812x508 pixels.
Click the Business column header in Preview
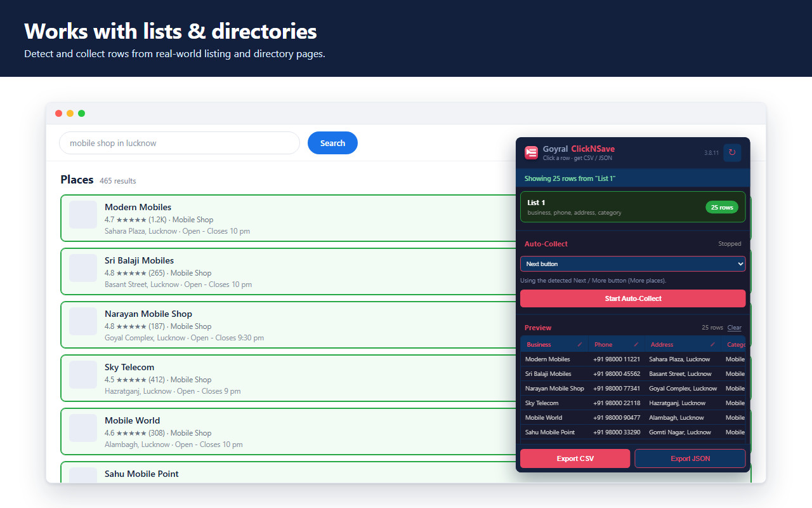[x=554, y=345]
